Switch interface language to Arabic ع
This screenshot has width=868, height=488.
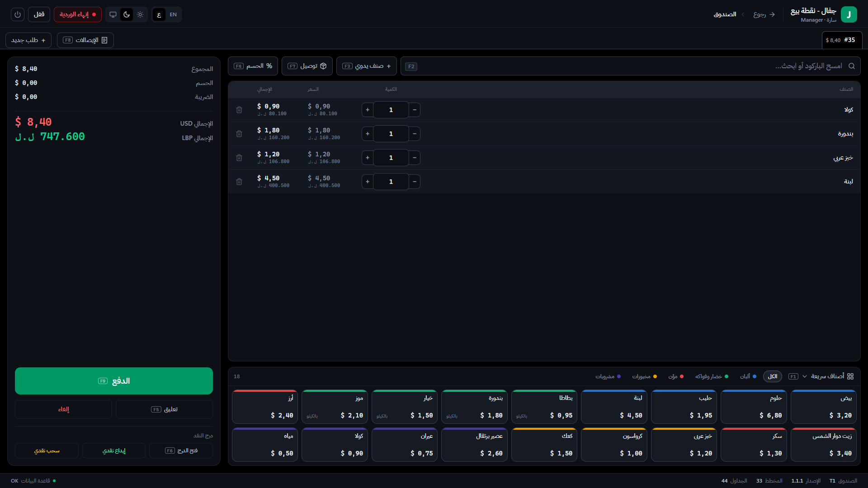pyautogui.click(x=159, y=14)
